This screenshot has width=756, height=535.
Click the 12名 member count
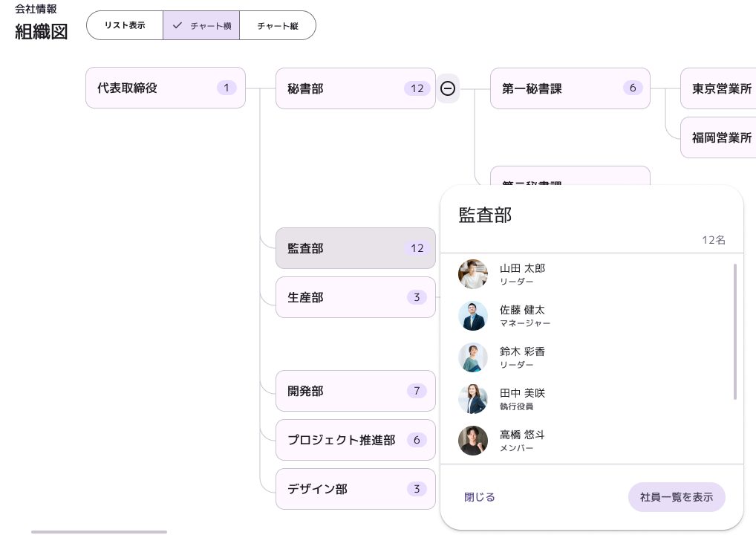pyautogui.click(x=713, y=240)
